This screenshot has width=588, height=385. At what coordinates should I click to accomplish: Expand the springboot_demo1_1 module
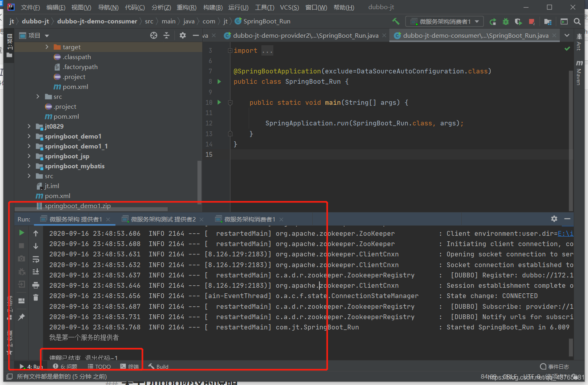pyautogui.click(x=29, y=146)
